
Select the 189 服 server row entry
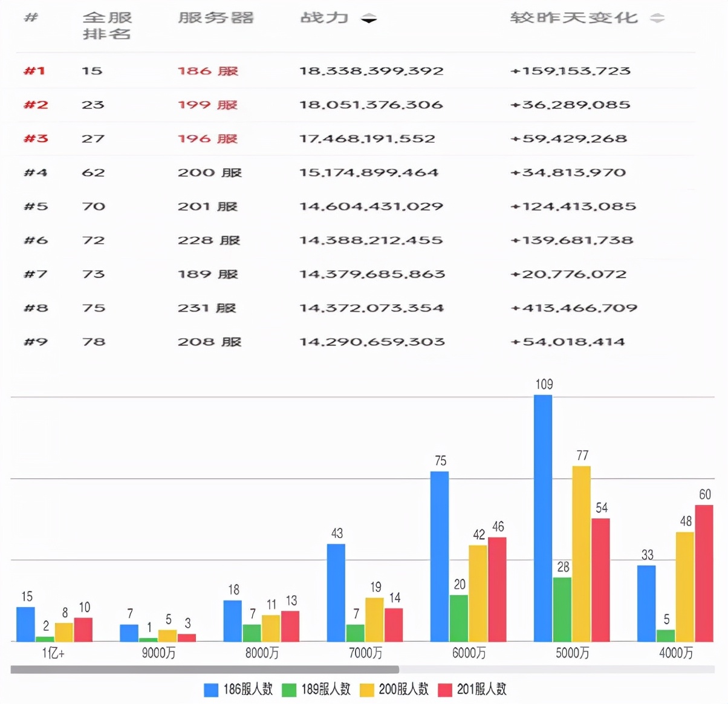(x=208, y=274)
